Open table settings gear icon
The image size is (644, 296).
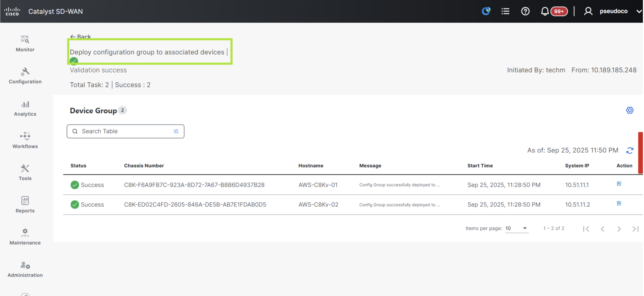coord(629,110)
